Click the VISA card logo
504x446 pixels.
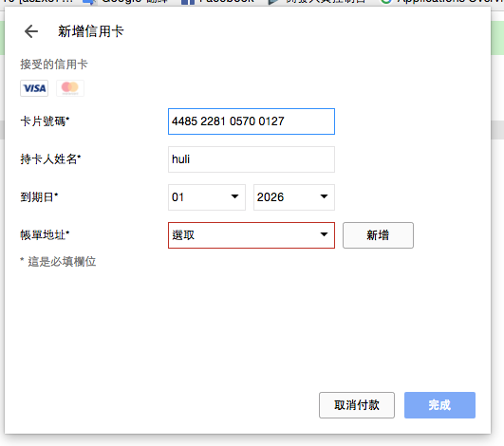pyautogui.click(x=34, y=88)
